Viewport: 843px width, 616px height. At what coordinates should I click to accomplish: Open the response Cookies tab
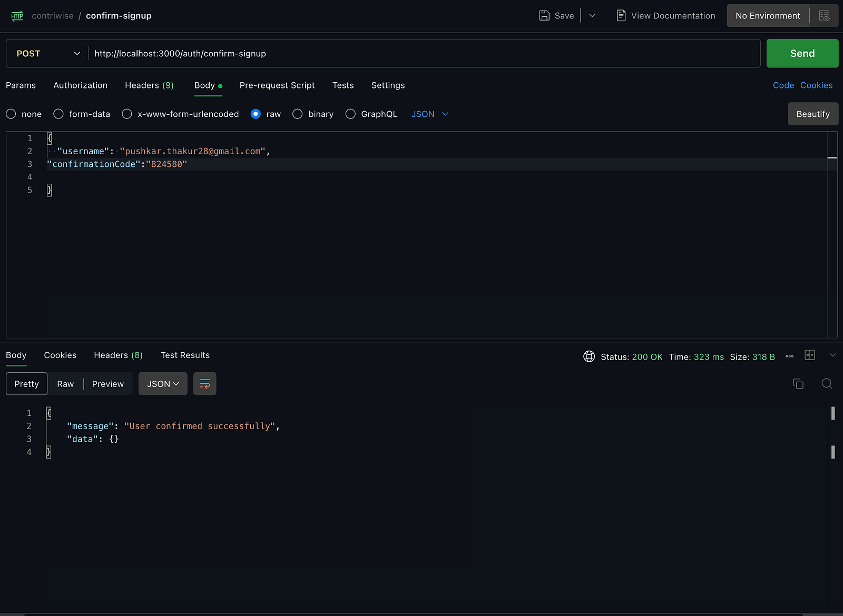click(x=60, y=355)
